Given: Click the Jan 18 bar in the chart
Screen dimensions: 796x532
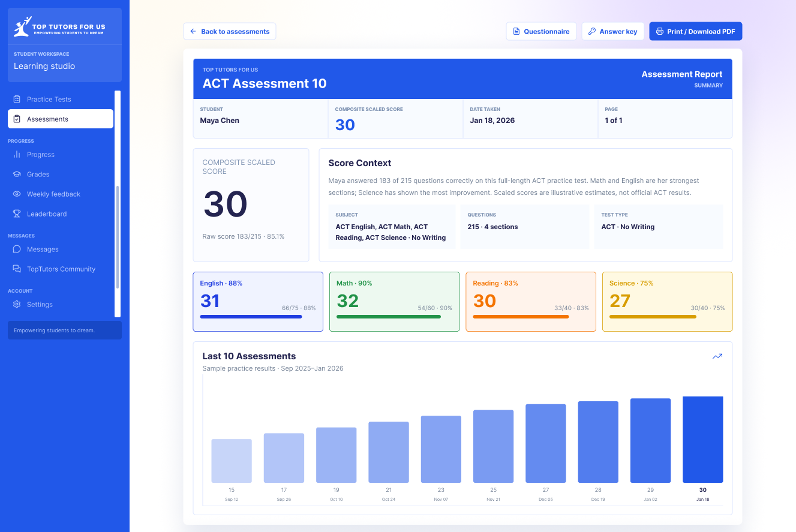Looking at the screenshot, I should 703,440.
